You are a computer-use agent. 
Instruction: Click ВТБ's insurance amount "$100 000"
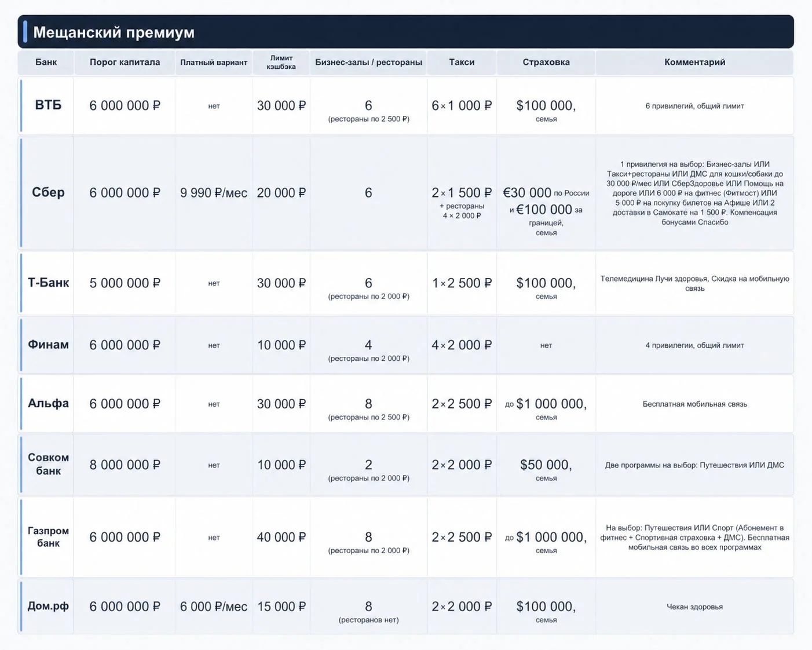tap(546, 105)
